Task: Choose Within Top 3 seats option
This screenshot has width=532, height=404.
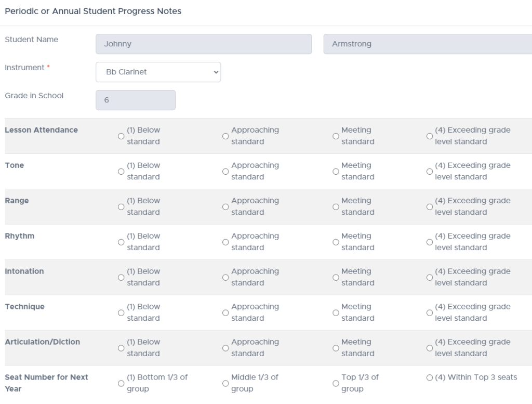Action: (430, 377)
